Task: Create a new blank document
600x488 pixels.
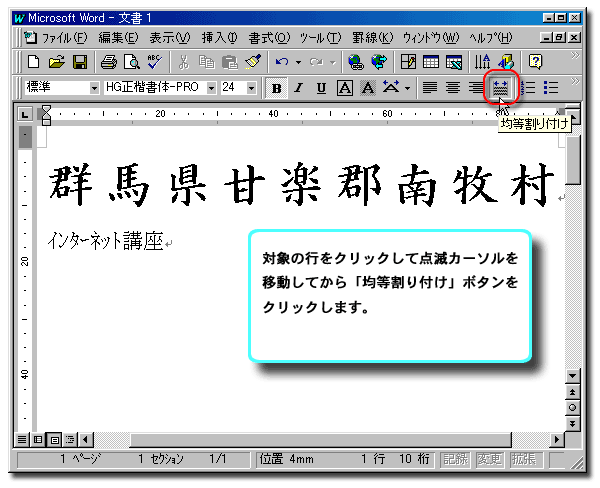Action: 34,62
